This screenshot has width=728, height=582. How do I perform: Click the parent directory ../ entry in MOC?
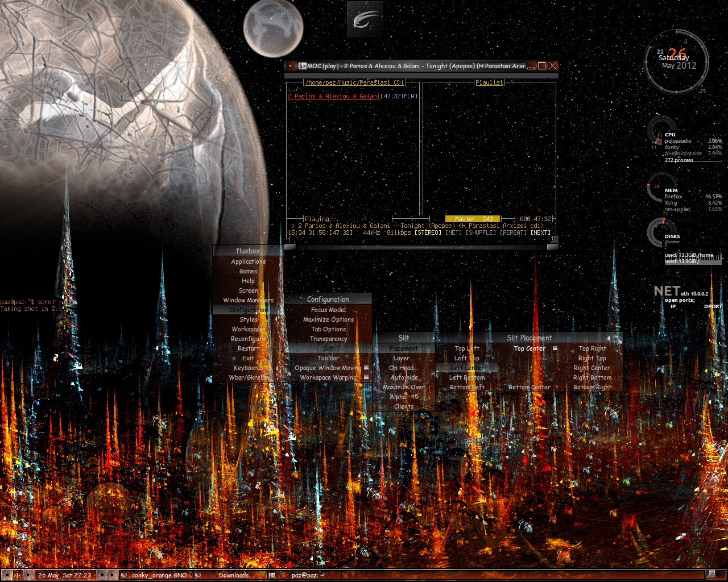[293, 89]
